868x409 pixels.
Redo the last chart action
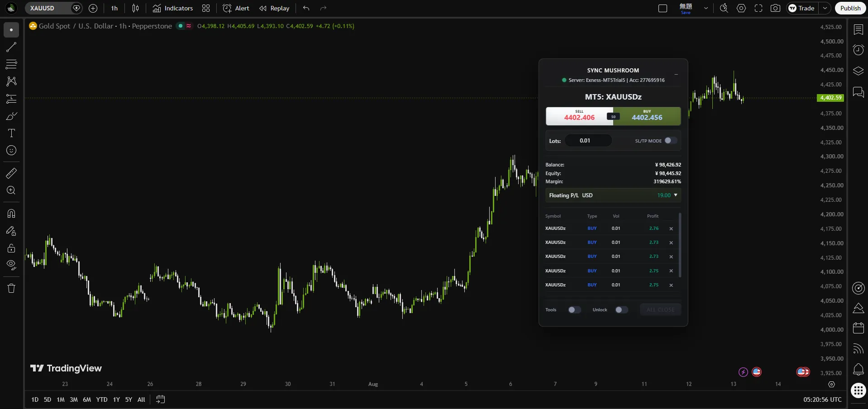click(323, 8)
